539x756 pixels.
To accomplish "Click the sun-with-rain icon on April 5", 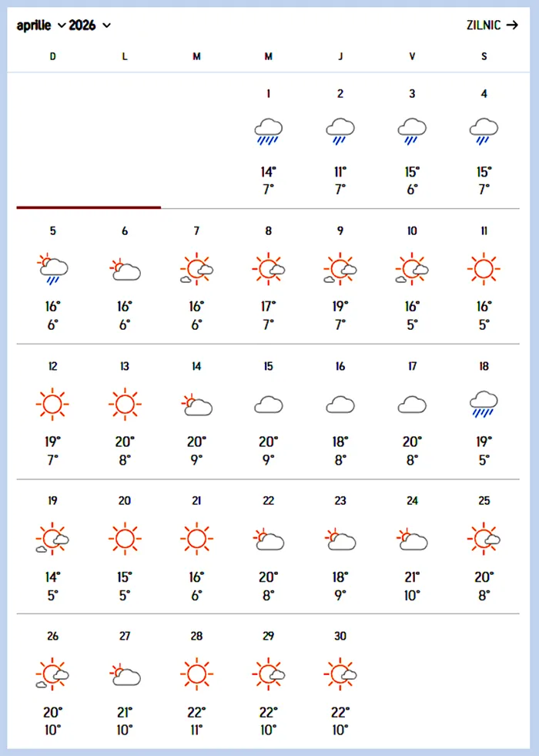I will [x=52, y=269].
